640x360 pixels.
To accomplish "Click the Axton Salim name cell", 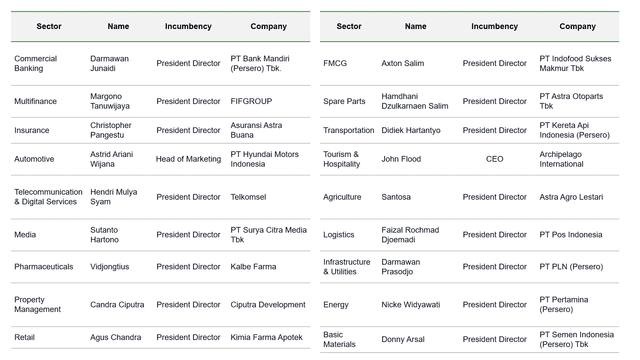I will (402, 63).
